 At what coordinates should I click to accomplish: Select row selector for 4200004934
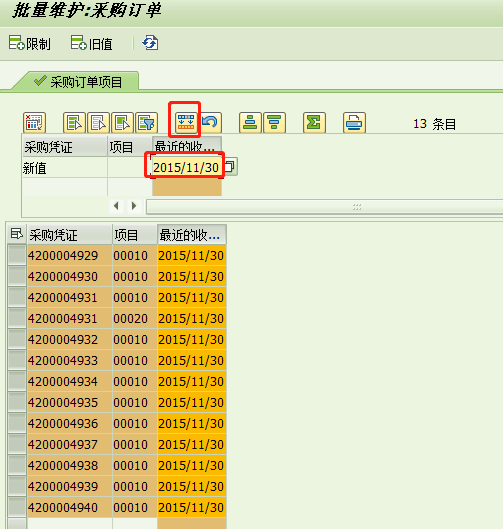point(17,381)
